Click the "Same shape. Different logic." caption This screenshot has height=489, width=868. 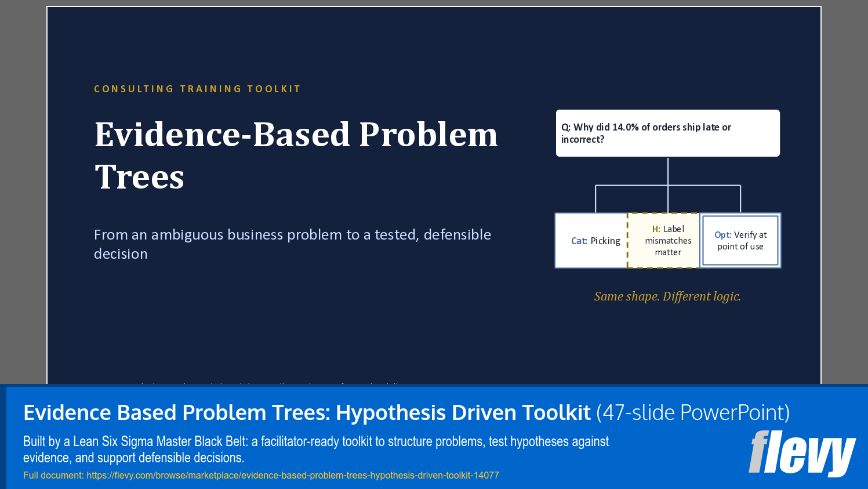[667, 296]
